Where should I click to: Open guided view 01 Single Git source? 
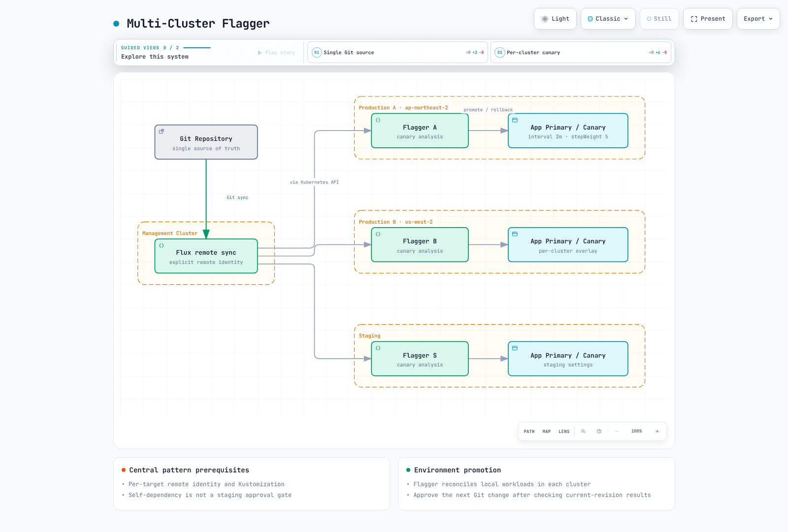[397, 52]
